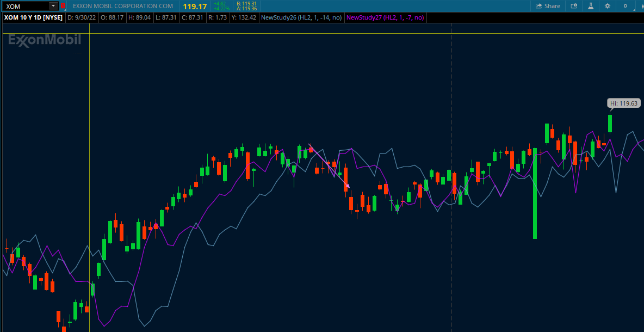Click the red symbol link icon
Viewport: 644px width, 332px height.
point(63,6)
